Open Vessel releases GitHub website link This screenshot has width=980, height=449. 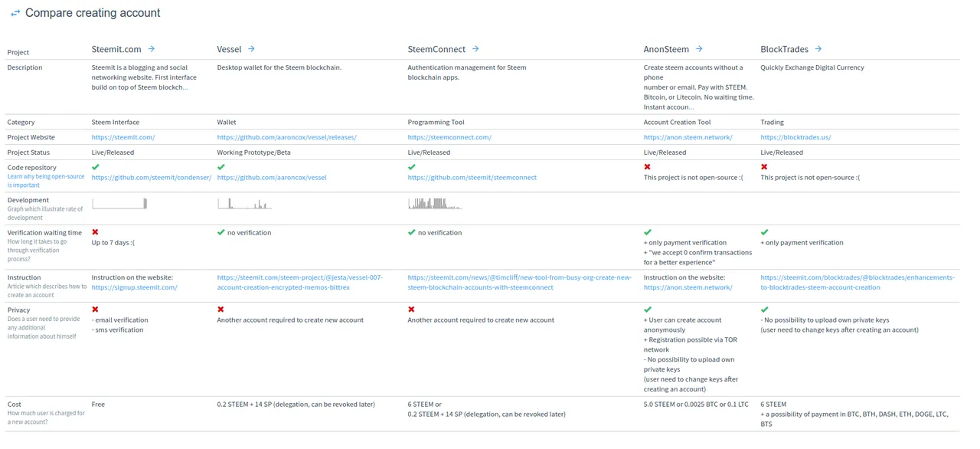pyautogui.click(x=287, y=137)
